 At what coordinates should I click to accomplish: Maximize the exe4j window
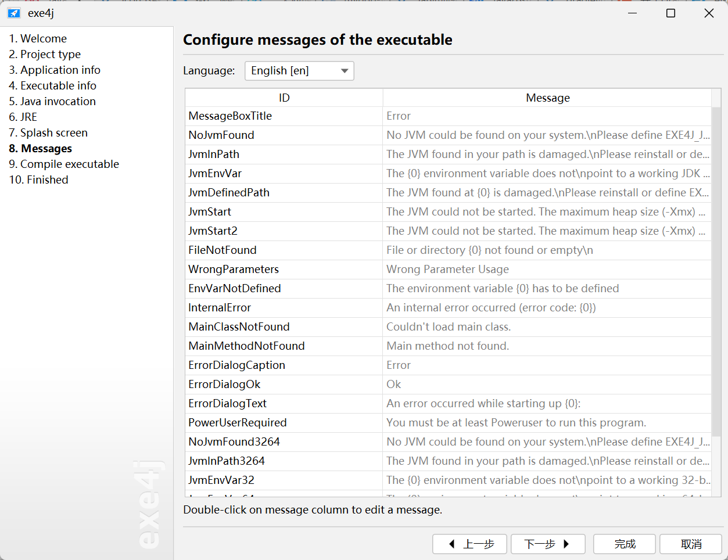[670, 13]
